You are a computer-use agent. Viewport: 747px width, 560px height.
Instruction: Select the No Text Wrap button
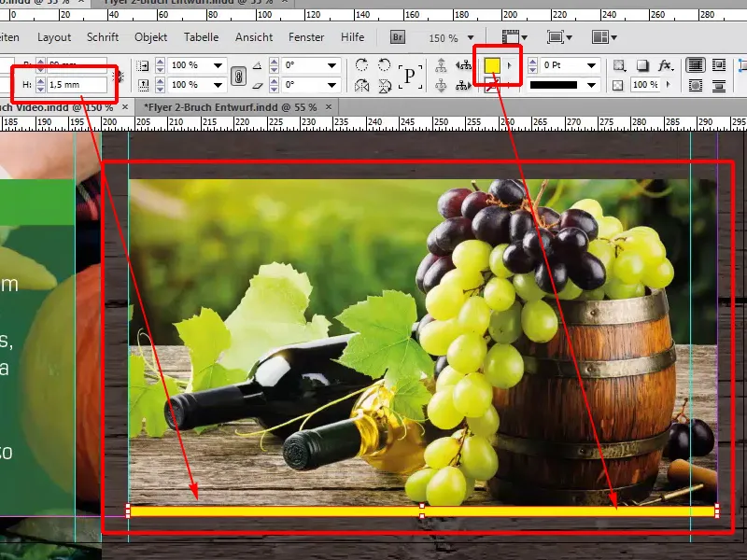click(x=696, y=64)
